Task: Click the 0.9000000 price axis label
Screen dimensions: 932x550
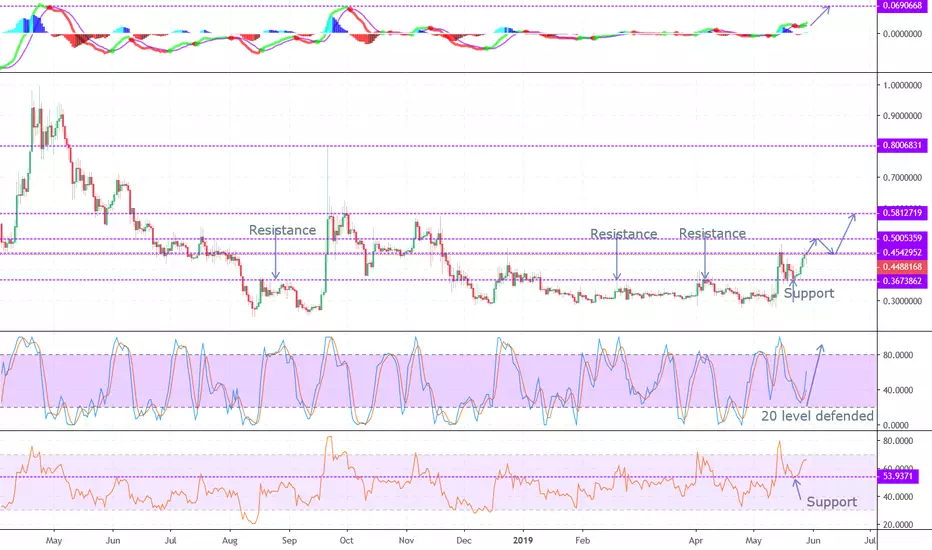Action: coord(902,116)
